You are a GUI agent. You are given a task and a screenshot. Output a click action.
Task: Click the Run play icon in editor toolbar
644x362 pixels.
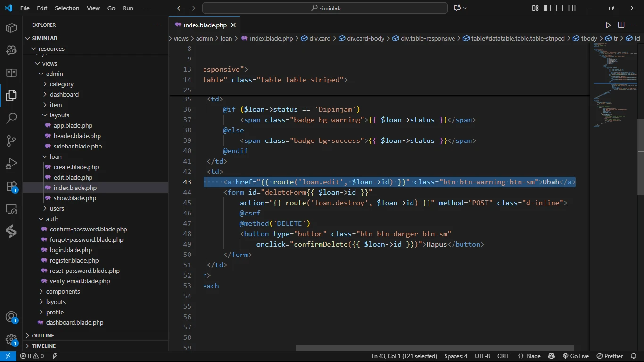[x=608, y=25]
